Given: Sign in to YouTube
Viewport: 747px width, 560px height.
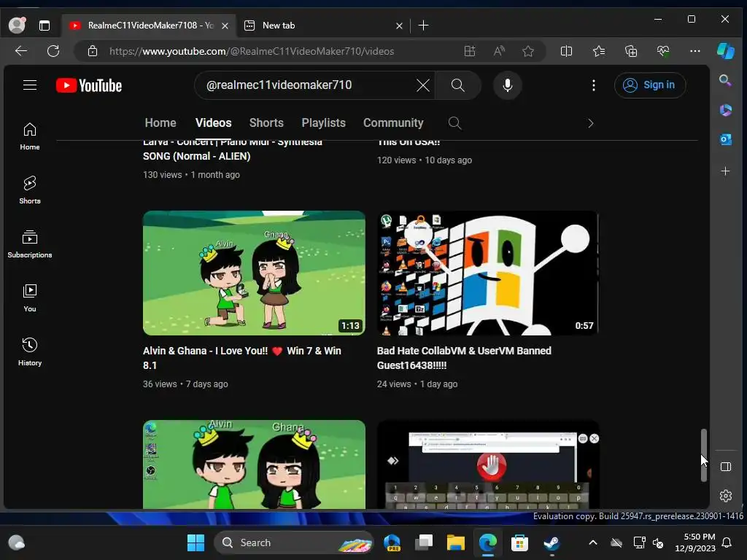Looking at the screenshot, I should [x=650, y=85].
